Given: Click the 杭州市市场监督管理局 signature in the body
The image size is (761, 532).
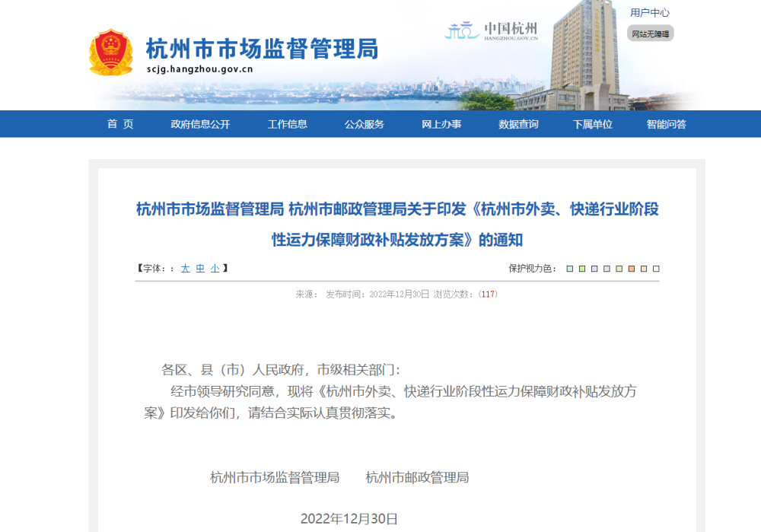Looking at the screenshot, I should [275, 478].
